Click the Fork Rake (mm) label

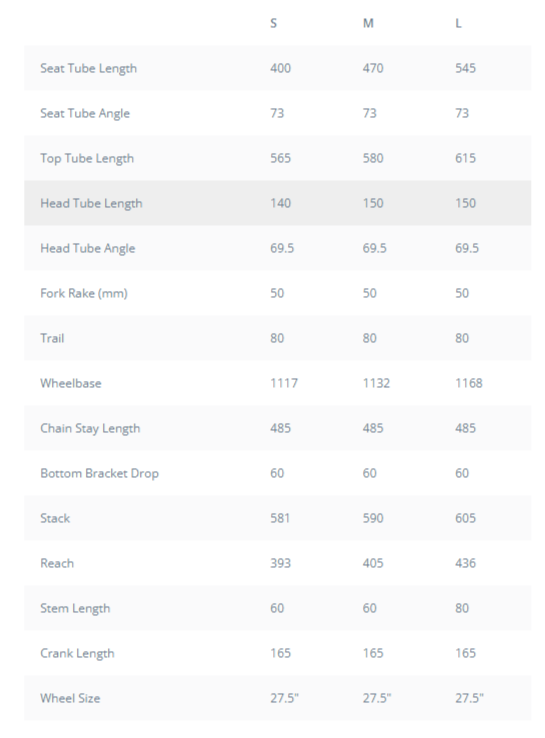84,293
